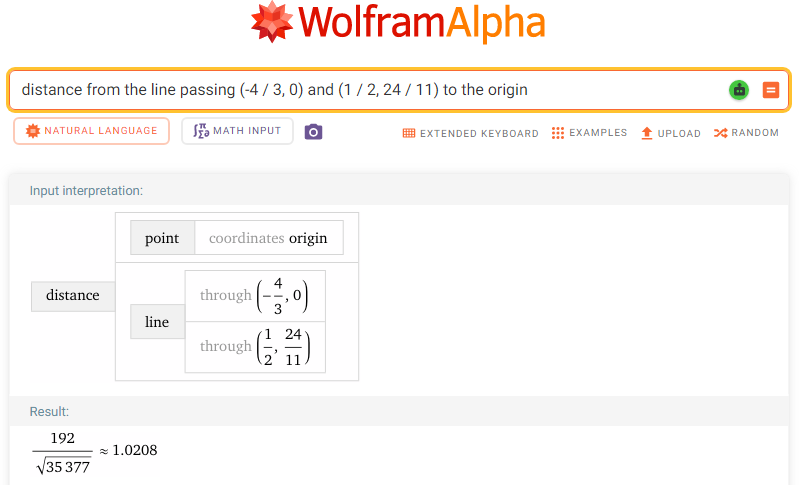Open the camera image input icon
This screenshot has height=485, width=799.
coord(313,132)
